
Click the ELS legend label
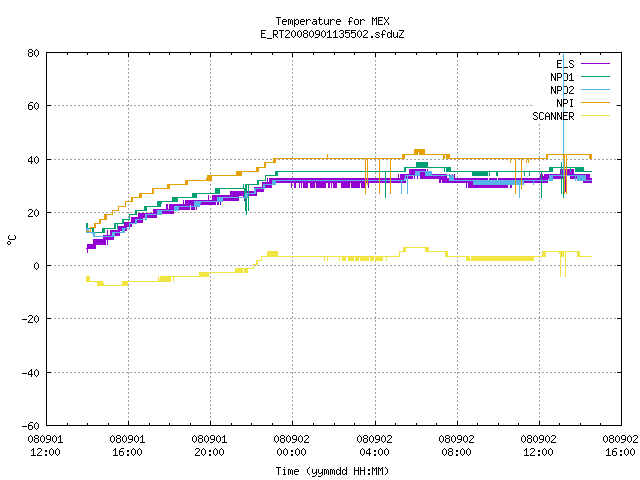tap(565, 64)
